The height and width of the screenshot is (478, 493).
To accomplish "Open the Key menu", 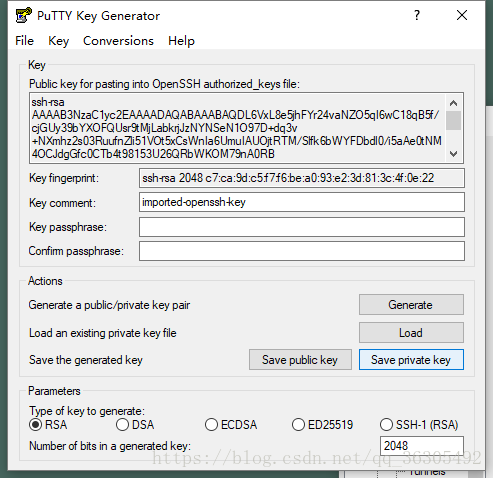I will 58,41.
